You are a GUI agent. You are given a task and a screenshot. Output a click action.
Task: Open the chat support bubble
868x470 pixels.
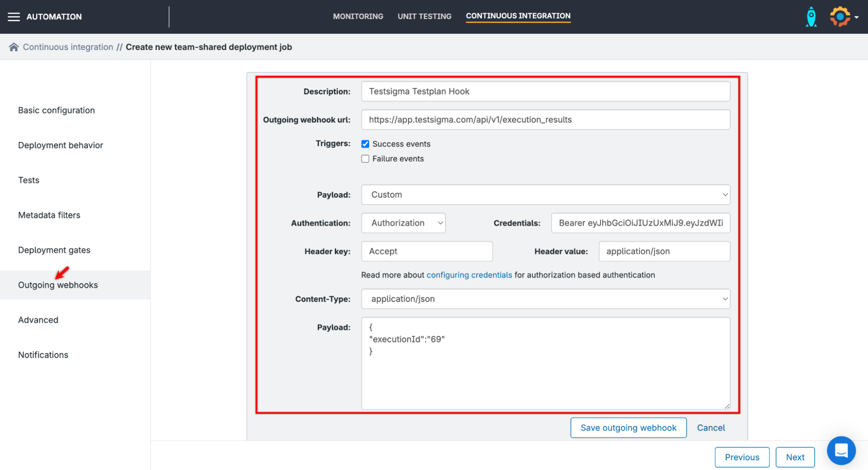coord(841,450)
